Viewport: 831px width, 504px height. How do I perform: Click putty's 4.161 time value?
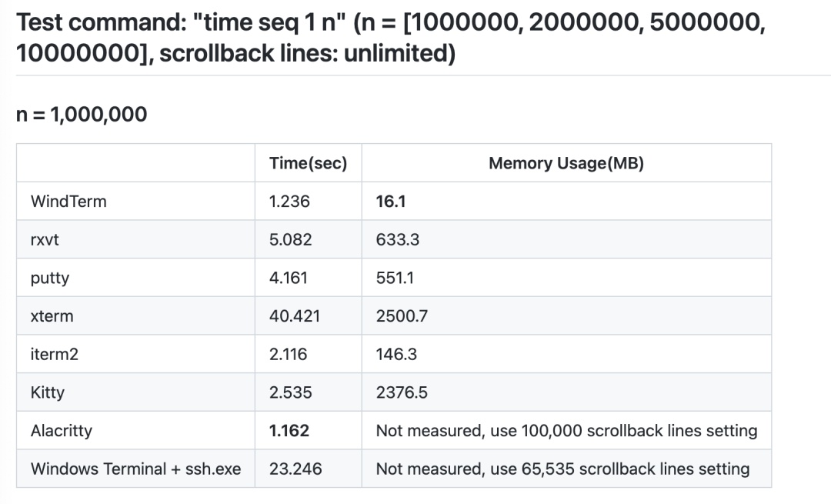click(289, 278)
